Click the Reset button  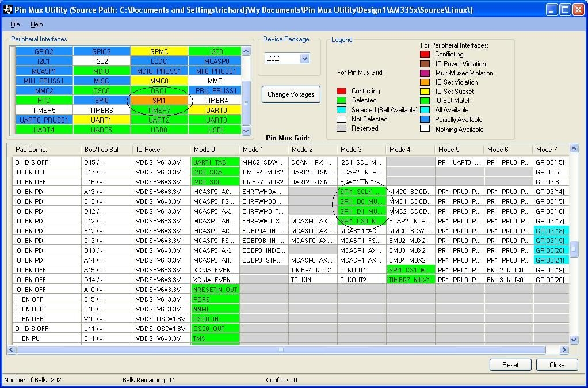point(510,365)
